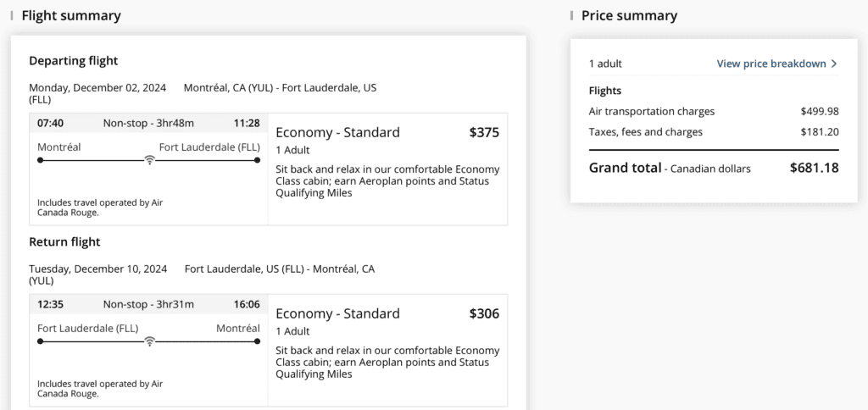Click the $306 return fare price
Screen dimensions: 868x410
coord(484,313)
